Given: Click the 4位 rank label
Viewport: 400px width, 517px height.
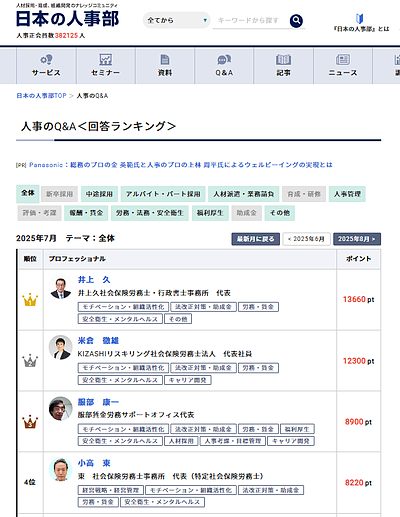Looking at the screenshot, I should (29, 482).
